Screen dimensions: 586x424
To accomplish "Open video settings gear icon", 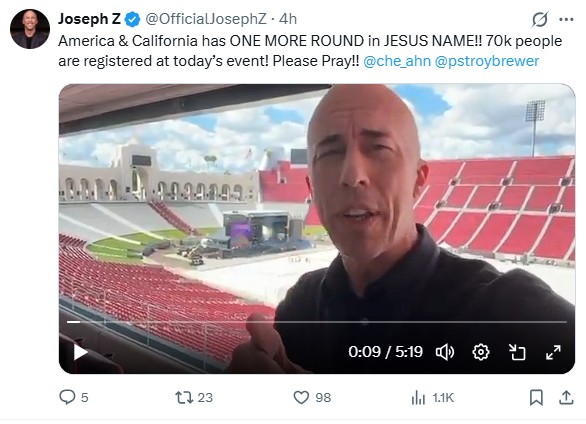I will [481, 352].
